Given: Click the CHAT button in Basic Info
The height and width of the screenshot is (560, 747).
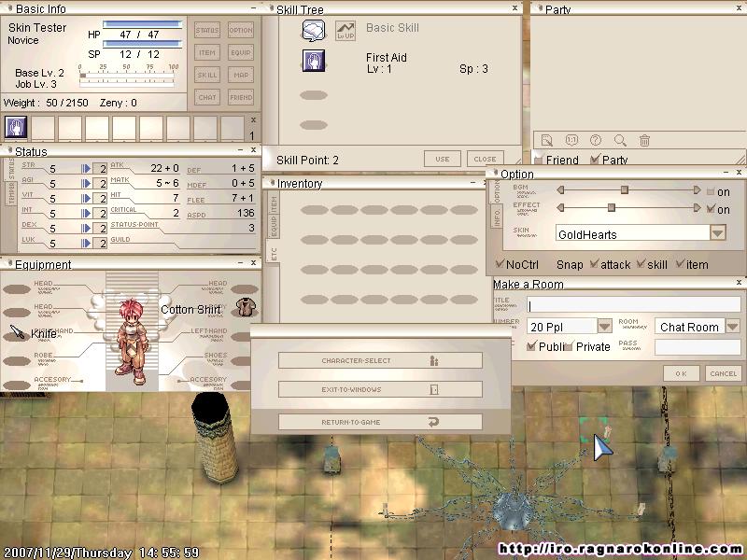Looking at the screenshot, I should pos(207,97).
